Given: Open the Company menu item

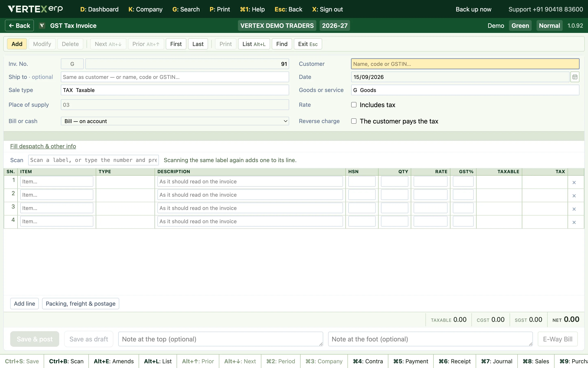Looking at the screenshot, I should tap(145, 9).
